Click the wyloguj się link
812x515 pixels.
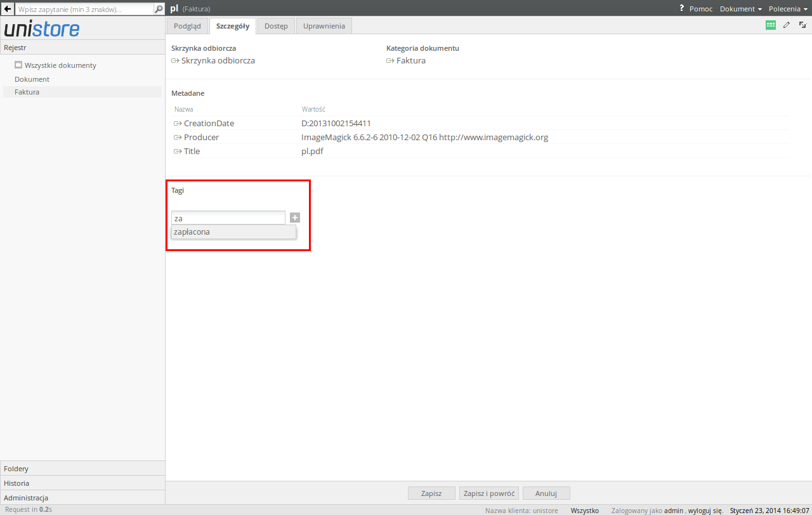coord(705,511)
